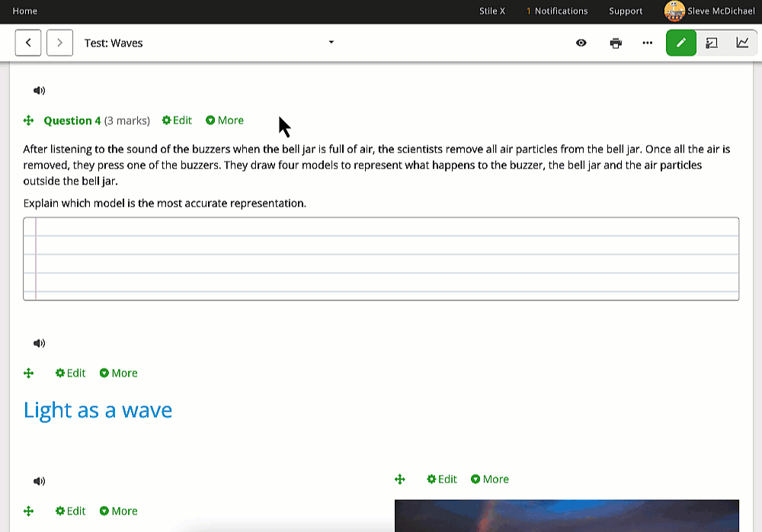Open the three-dots more options menu

[648, 43]
